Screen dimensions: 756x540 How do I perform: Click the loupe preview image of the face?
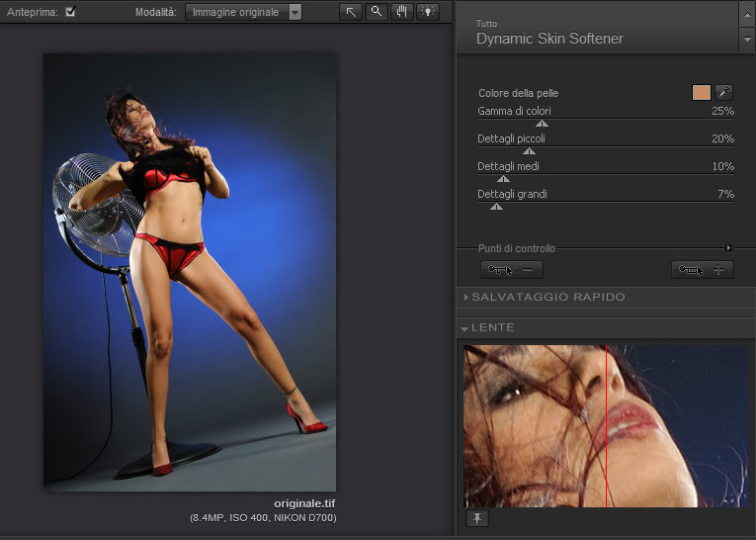pyautogui.click(x=606, y=426)
